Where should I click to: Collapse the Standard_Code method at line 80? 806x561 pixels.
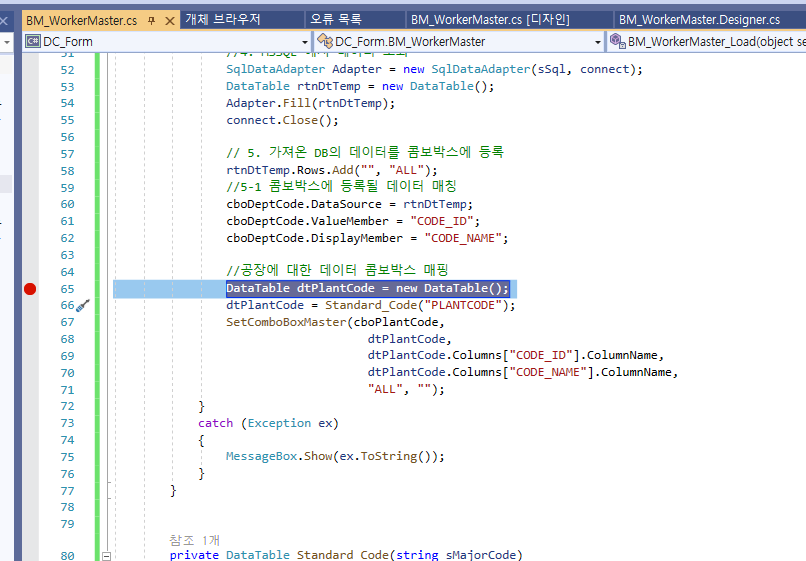[106, 556]
